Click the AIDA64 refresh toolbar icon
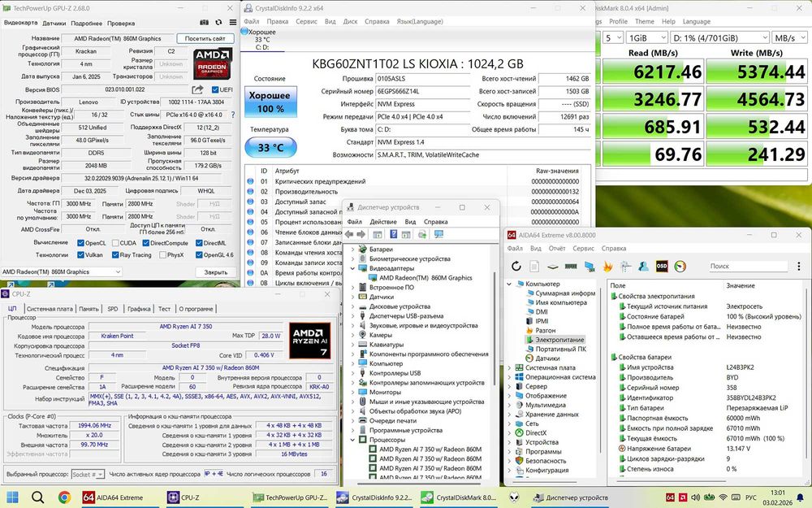Screen dimensions: 812x508 516,266
